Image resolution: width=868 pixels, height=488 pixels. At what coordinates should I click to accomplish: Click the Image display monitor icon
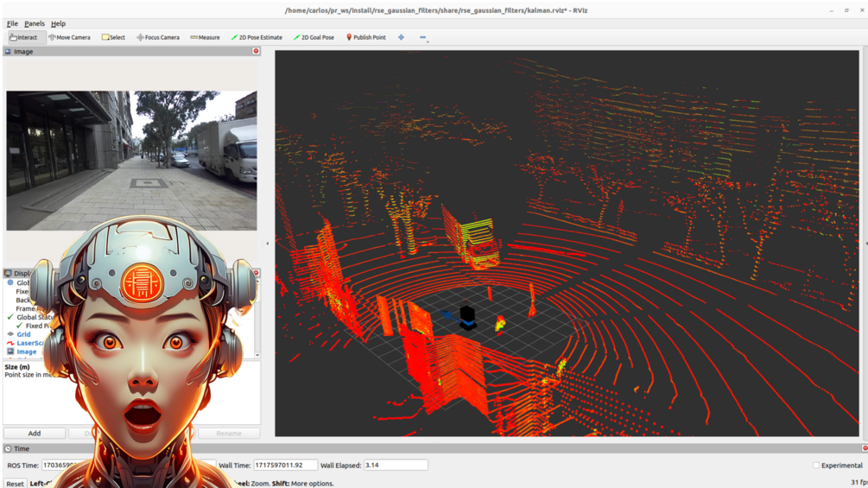[10, 352]
